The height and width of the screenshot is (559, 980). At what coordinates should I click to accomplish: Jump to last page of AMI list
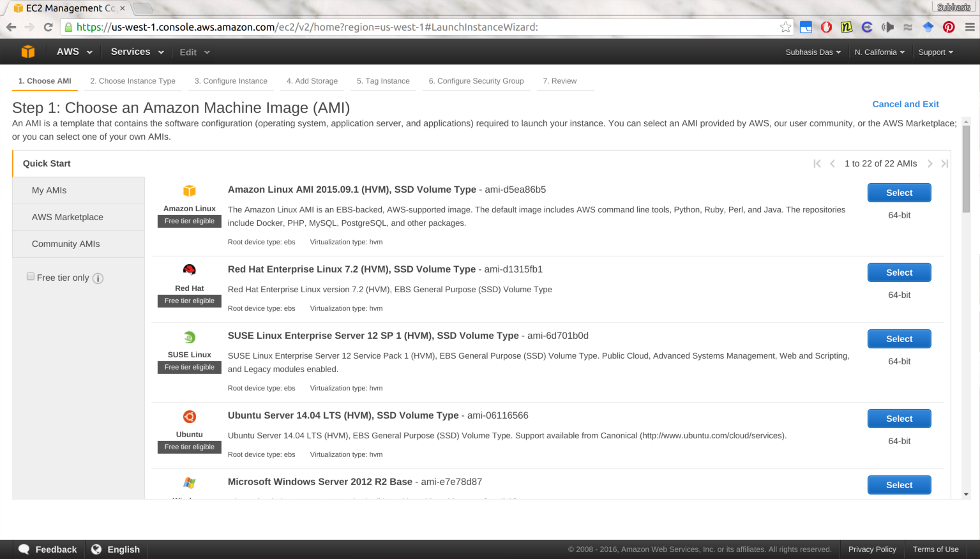click(945, 164)
